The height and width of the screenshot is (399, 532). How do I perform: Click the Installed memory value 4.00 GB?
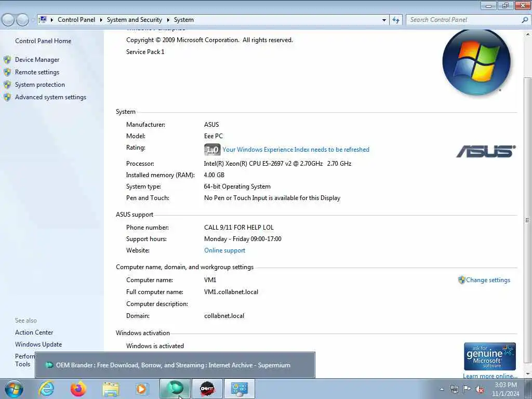[214, 175]
